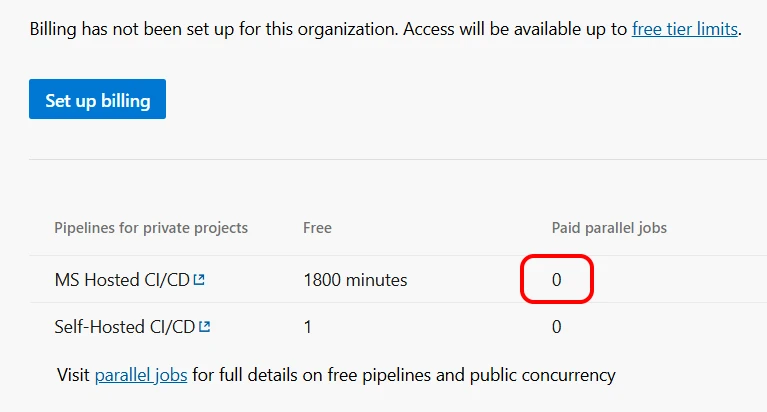Click the Free column header
767x412 pixels.
coord(317,228)
